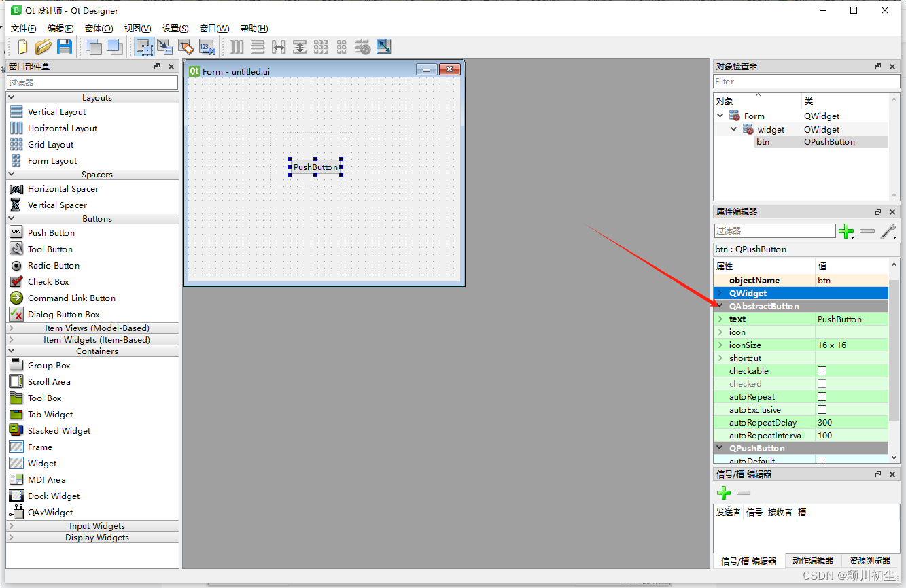Select the Edit Buddies mode icon
The width and height of the screenshot is (906, 588).
click(x=186, y=46)
